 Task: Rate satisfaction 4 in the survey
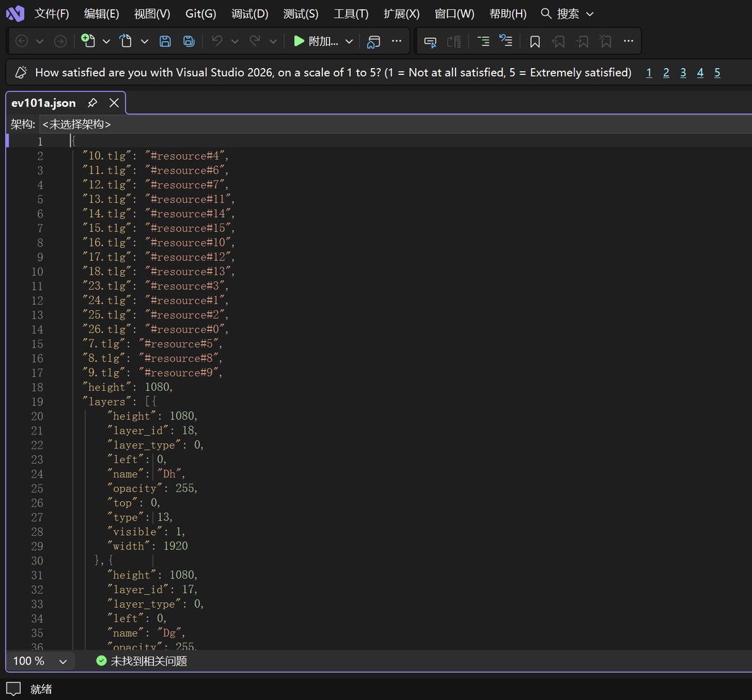(700, 73)
